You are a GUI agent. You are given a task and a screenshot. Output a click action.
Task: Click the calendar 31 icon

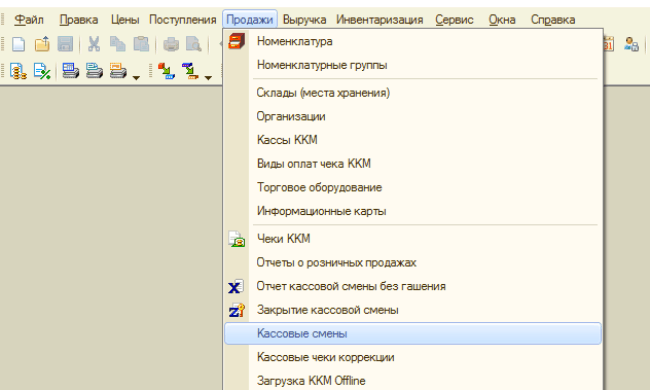608,44
